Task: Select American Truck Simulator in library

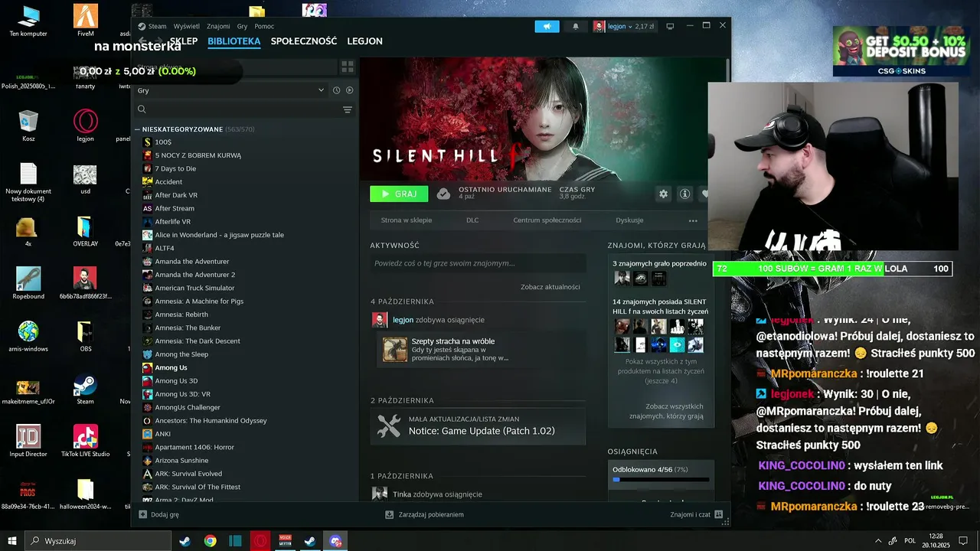Action: pos(194,288)
